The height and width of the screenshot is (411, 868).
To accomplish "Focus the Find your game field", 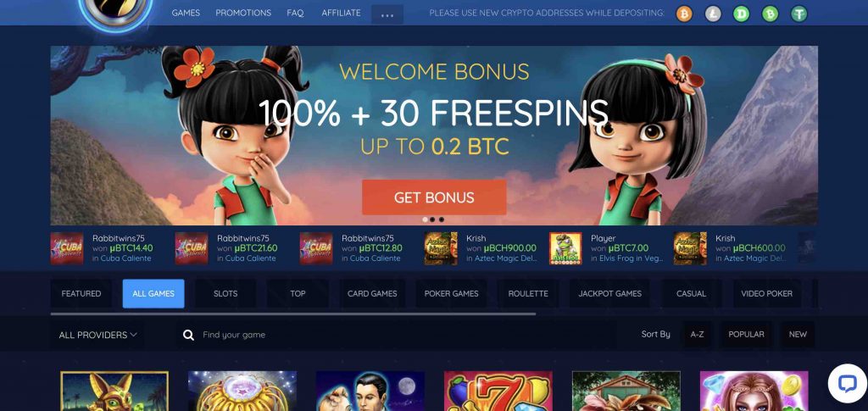I will pos(387,335).
